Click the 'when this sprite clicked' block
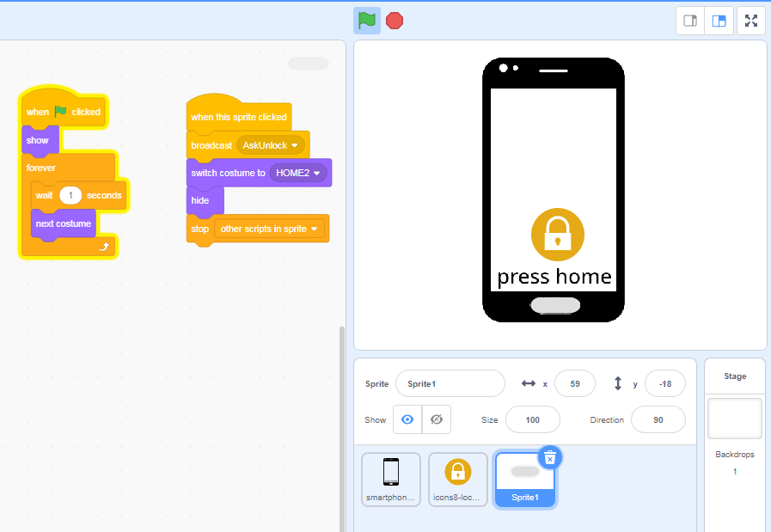Screen dimensions: 771x532 click(x=239, y=114)
